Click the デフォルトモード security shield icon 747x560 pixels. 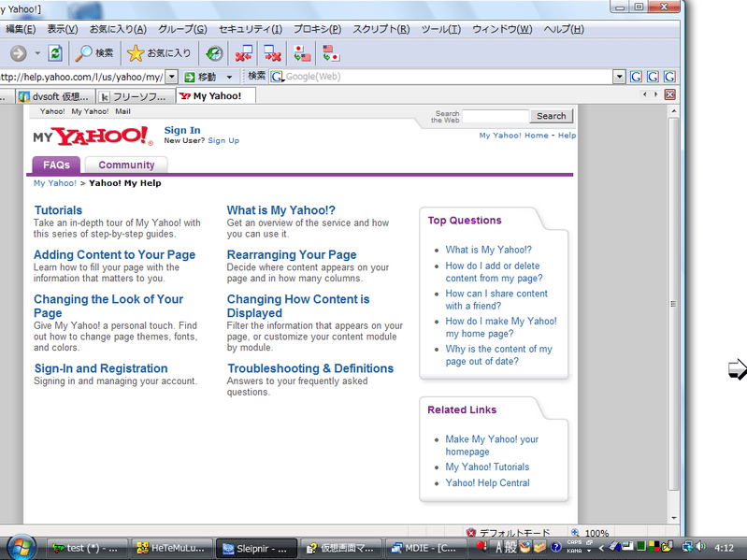471,532
